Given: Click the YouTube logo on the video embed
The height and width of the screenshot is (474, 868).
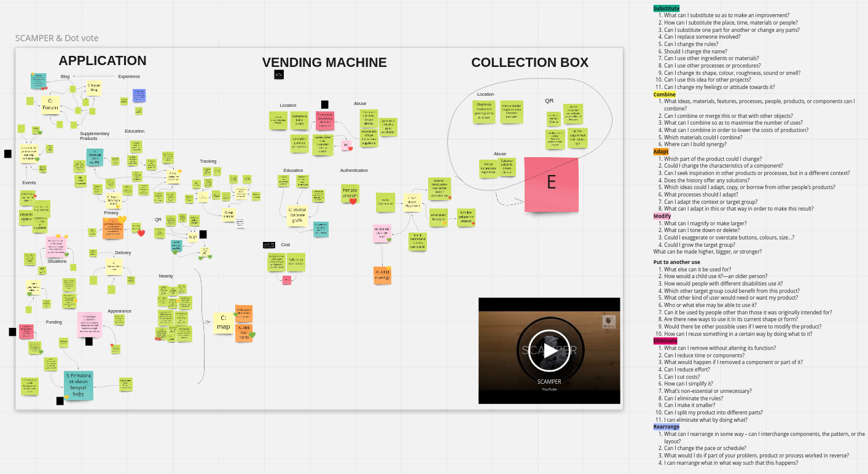Looking at the screenshot, I should (x=549, y=389).
